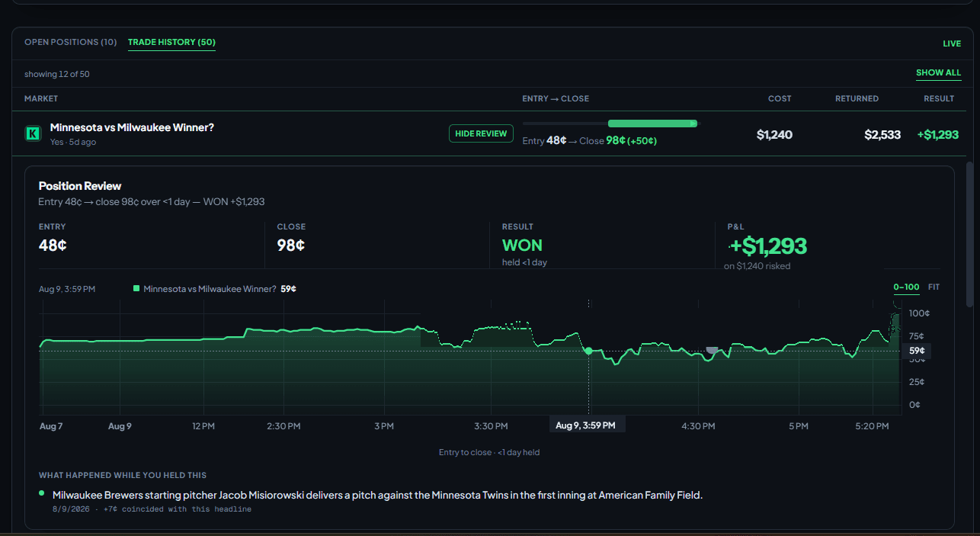Click the green bullet beside the headline

point(42,493)
